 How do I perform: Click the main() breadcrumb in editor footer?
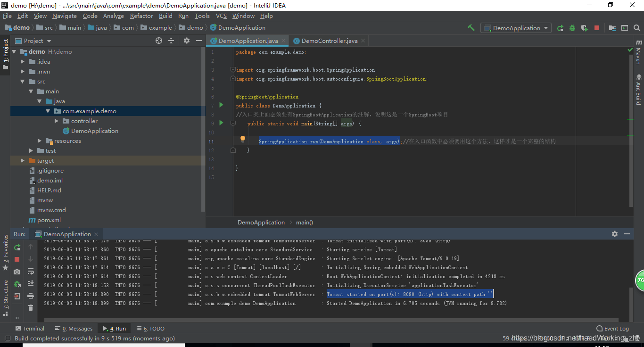click(x=304, y=222)
